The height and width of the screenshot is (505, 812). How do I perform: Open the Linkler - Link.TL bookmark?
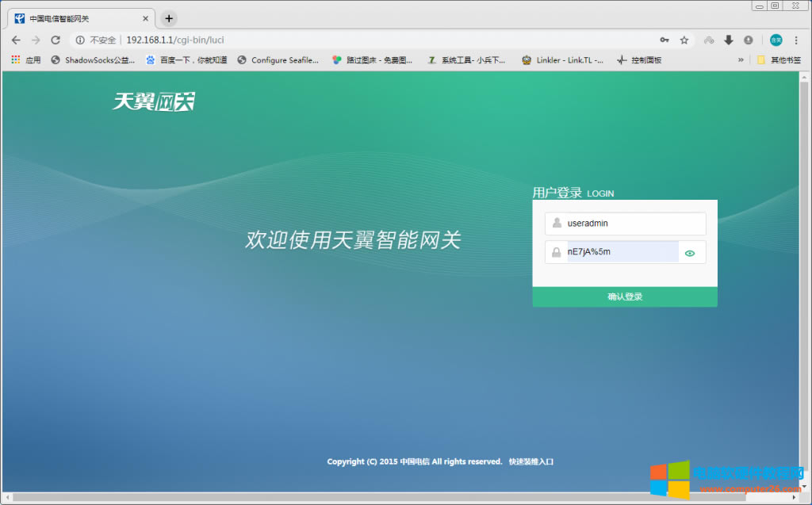pos(562,60)
